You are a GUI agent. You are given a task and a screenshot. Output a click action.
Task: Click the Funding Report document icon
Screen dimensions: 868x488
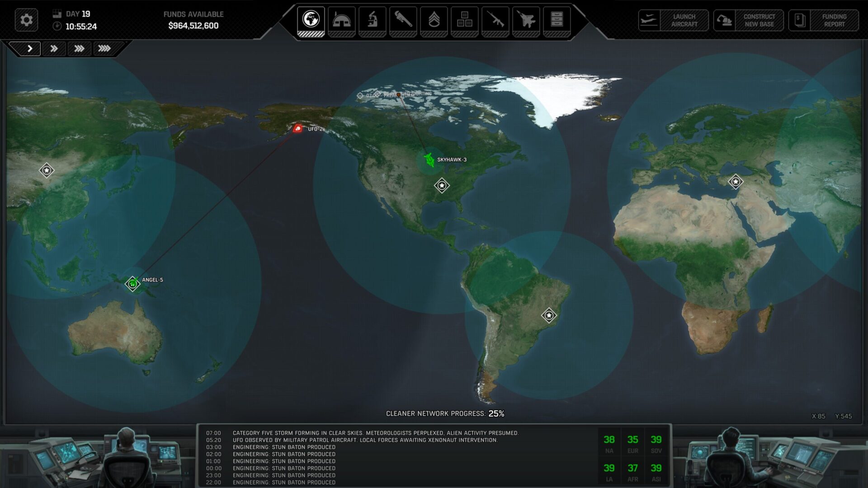(799, 20)
